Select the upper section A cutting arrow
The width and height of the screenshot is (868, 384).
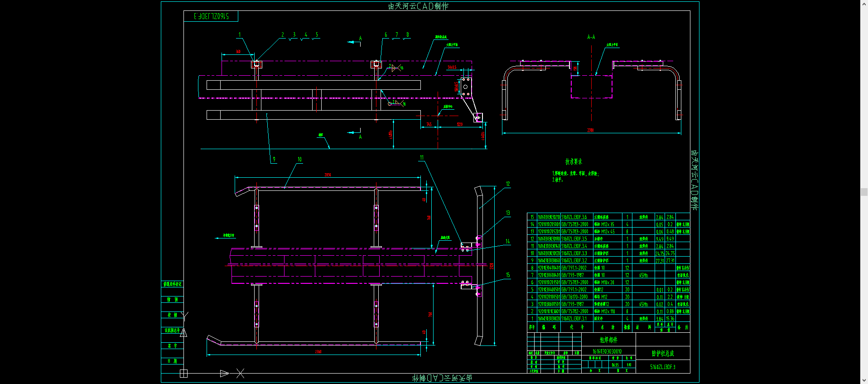pos(354,42)
